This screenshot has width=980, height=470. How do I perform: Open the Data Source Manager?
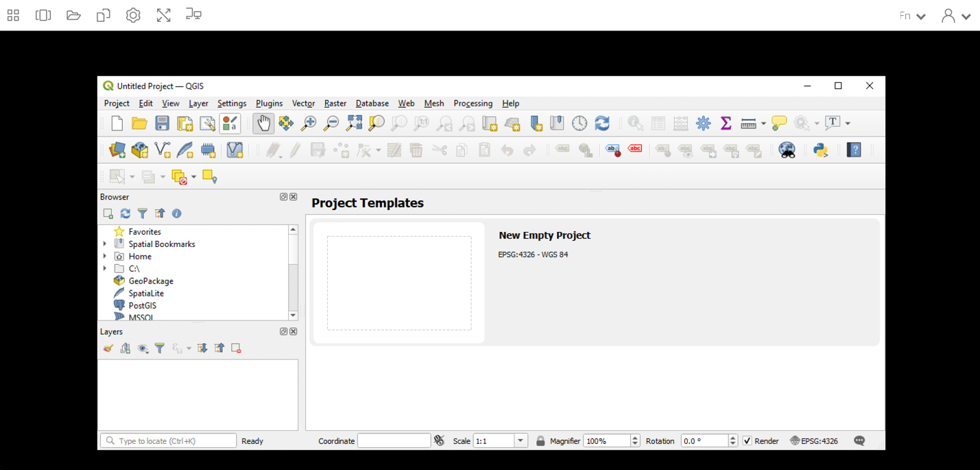pos(117,150)
